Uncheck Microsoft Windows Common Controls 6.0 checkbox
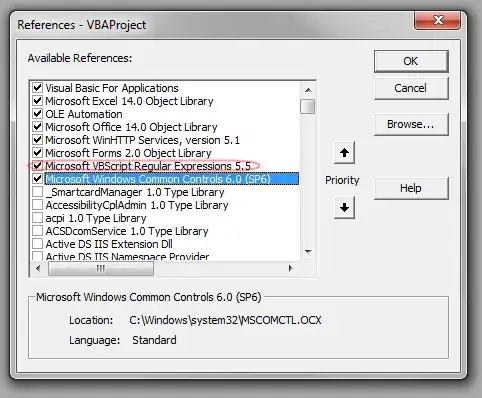This screenshot has height=398, width=482. [x=37, y=179]
